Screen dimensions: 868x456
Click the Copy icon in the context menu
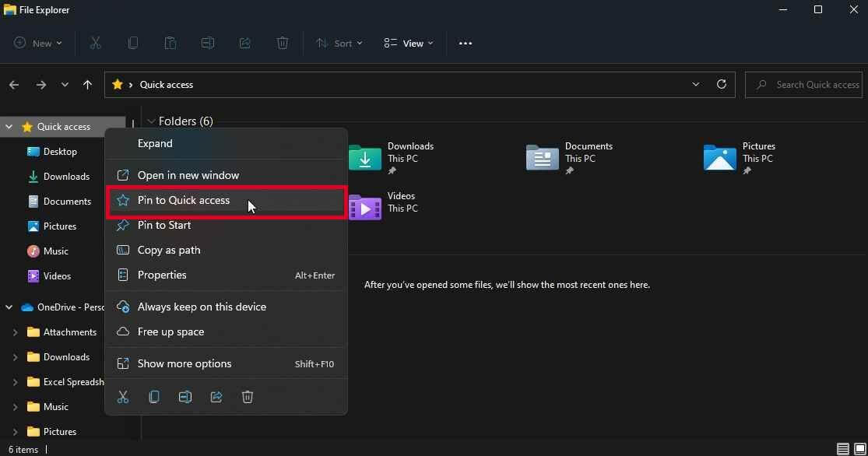pos(154,397)
